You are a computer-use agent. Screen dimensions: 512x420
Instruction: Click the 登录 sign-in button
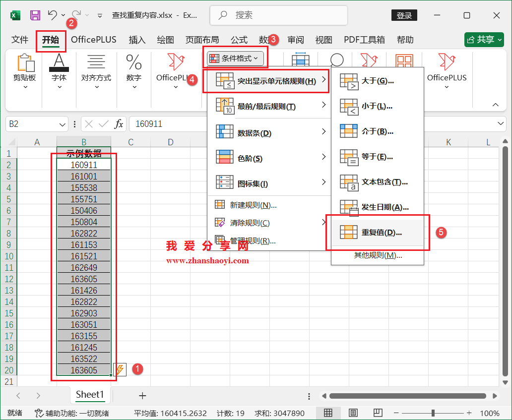tap(404, 15)
